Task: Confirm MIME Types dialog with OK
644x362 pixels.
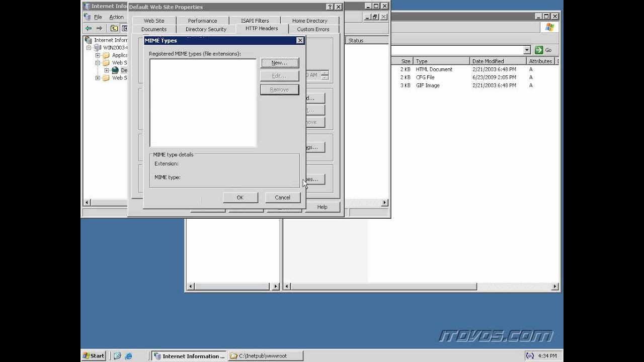Action: point(240,198)
